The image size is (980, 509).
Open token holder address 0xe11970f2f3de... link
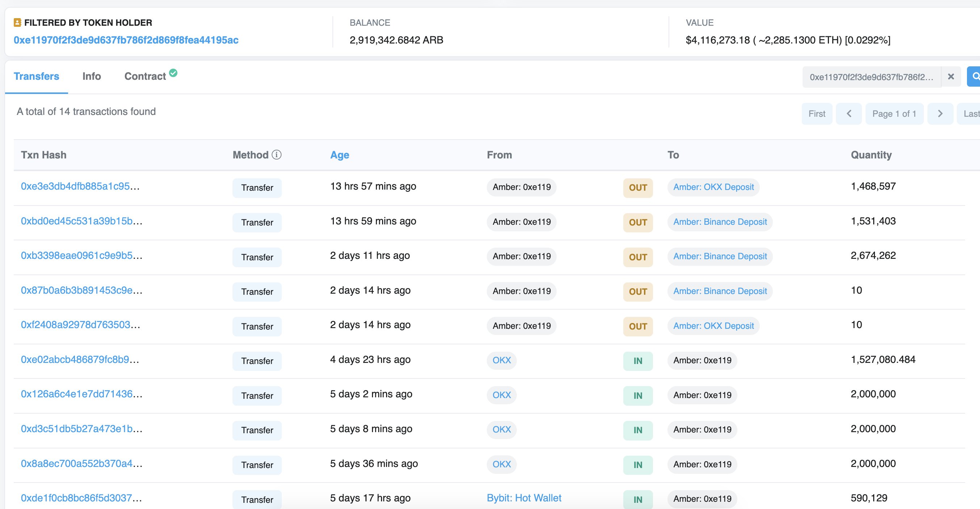click(x=126, y=40)
